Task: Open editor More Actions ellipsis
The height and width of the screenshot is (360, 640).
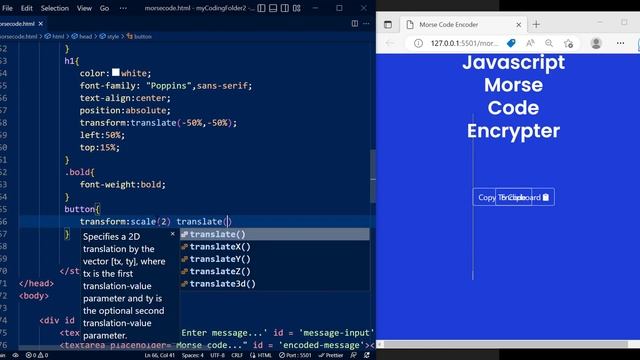Action: [366, 24]
